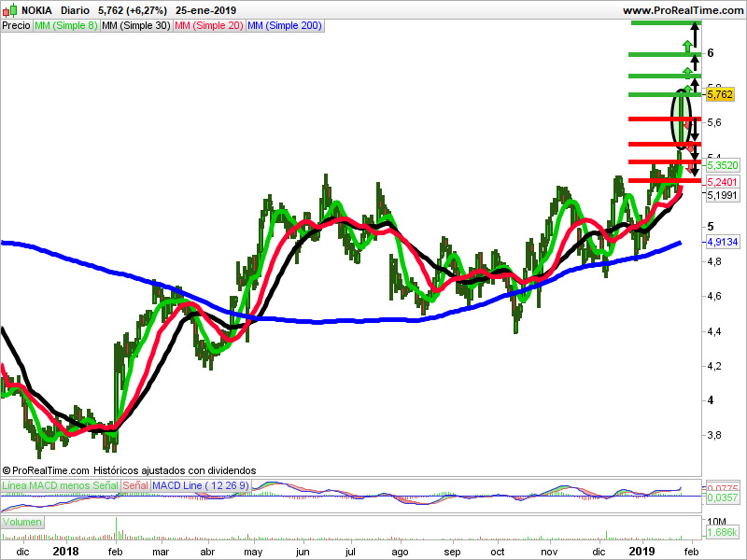Image resolution: width=747 pixels, height=560 pixels.
Task: Click the 4 price axis label
Action: pos(711,400)
